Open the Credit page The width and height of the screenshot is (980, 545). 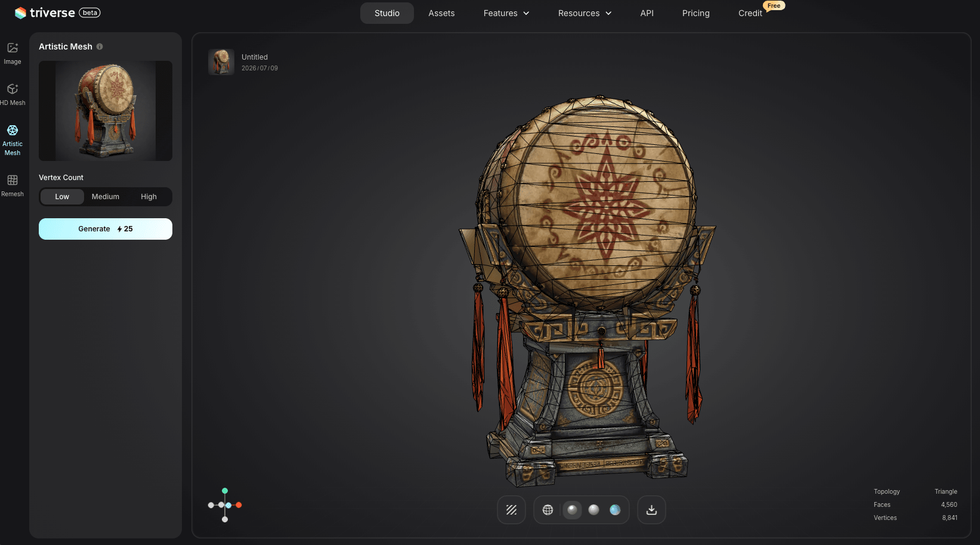tap(750, 13)
